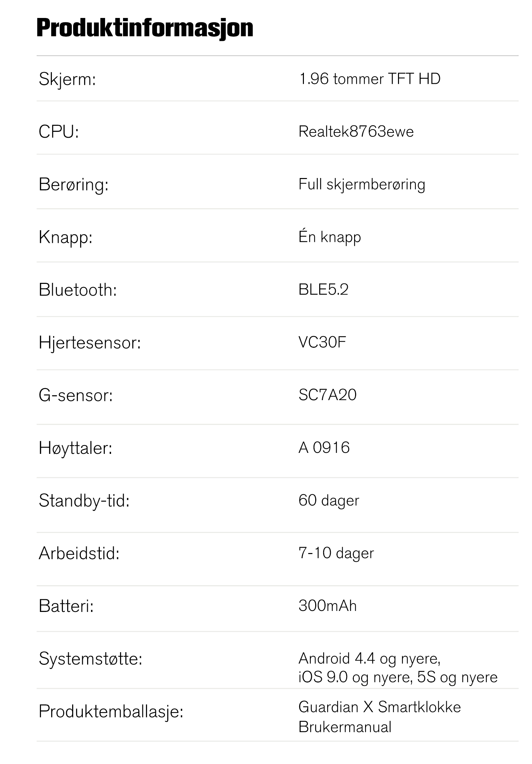Select the Arbeidstid label
The image size is (532, 764).
79,553
